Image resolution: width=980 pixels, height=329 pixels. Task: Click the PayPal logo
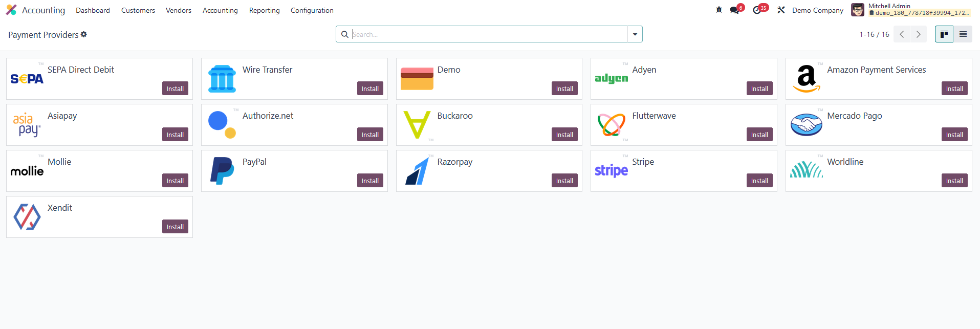[222, 171]
